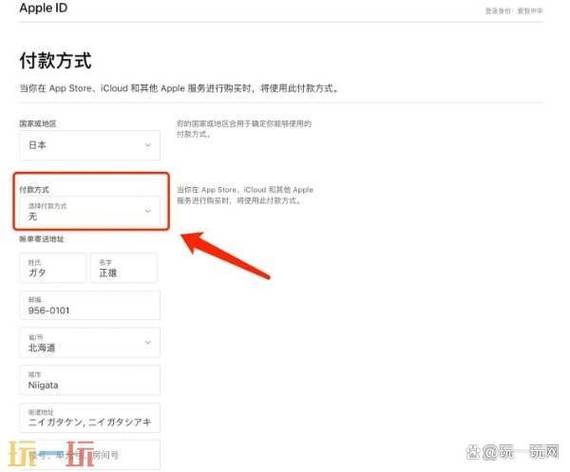
Task: Click the 账单寄送地址 section label
Action: click(41, 239)
